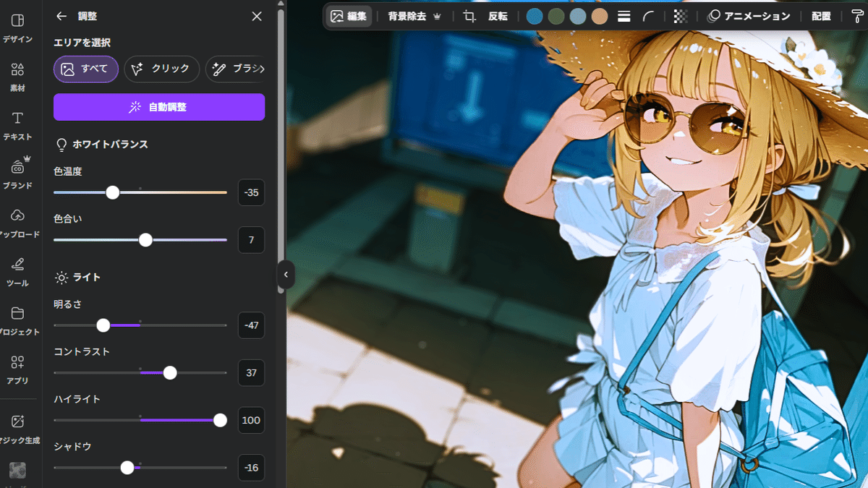
Task: Collapse the side panel with arrow handle
Action: point(286,275)
